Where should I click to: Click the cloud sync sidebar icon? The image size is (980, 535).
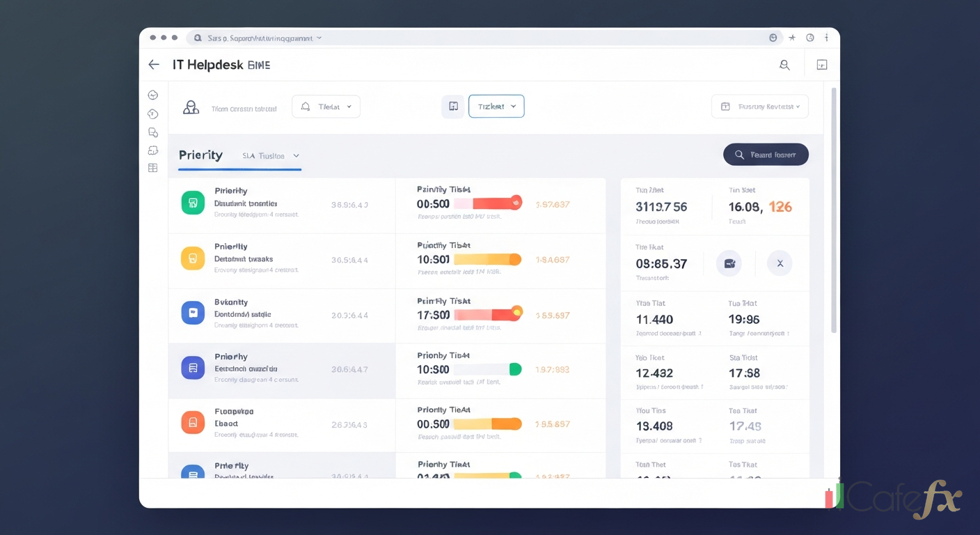[153, 150]
